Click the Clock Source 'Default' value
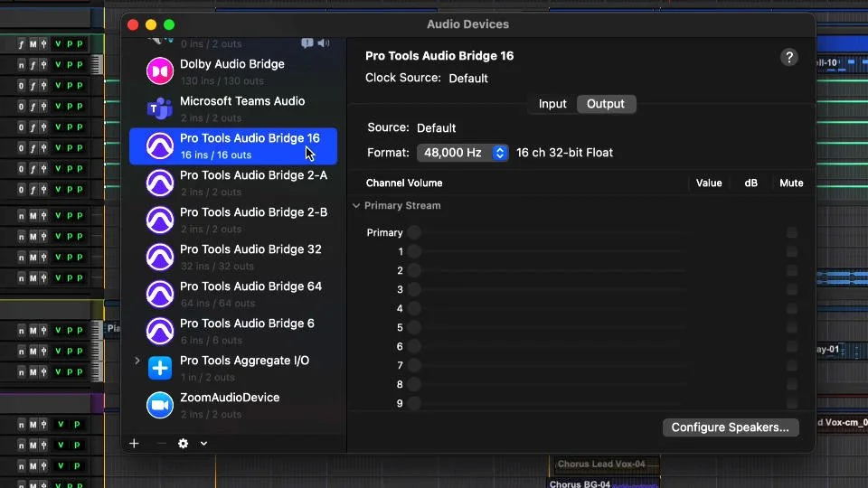Image resolution: width=868 pixels, height=488 pixels. (468, 79)
